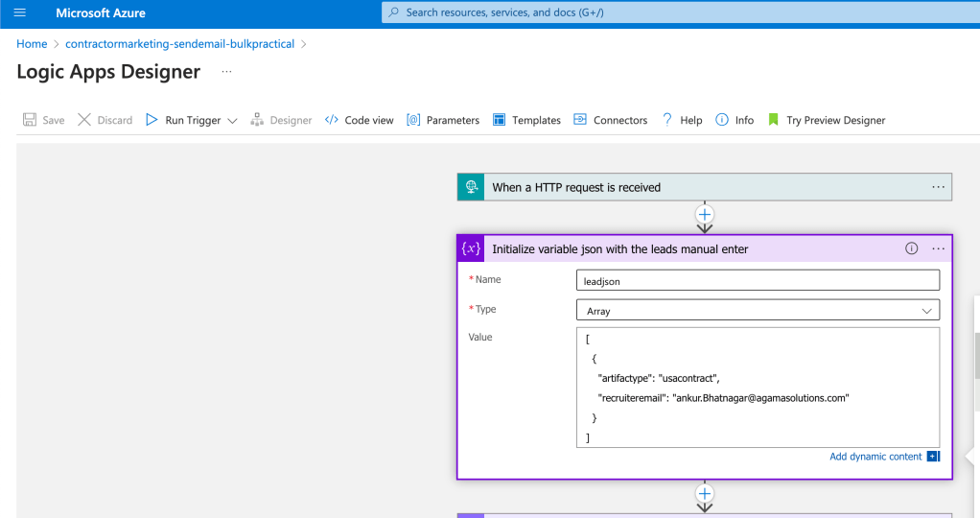This screenshot has width=980, height=518.
Task: Open Templates
Action: tap(536, 120)
